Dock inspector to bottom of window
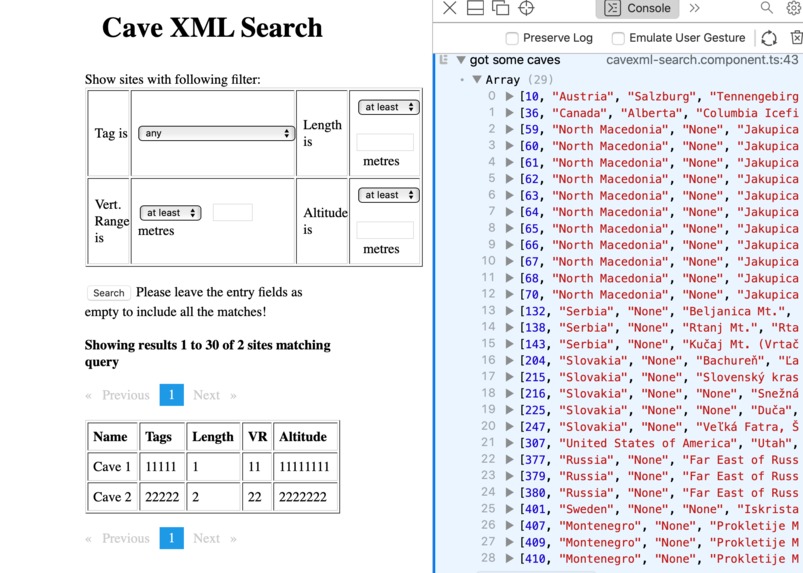Viewport: 803px width, 573px height. click(475, 8)
